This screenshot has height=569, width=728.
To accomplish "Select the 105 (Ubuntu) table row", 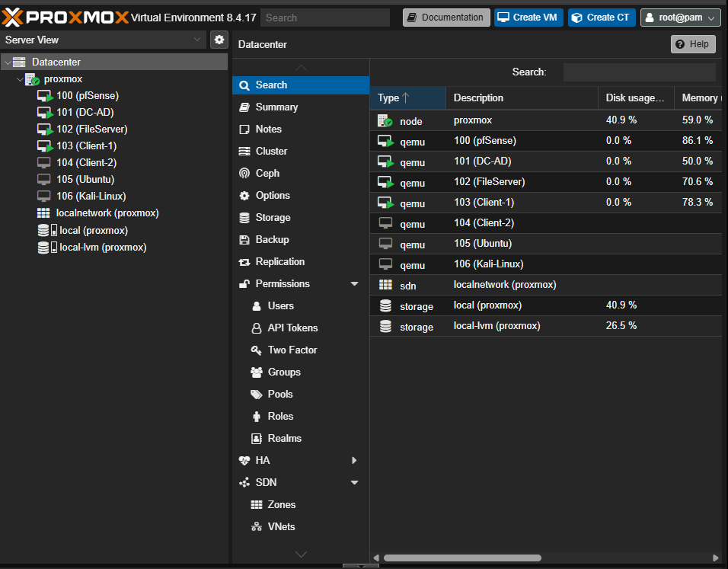I will (546, 244).
